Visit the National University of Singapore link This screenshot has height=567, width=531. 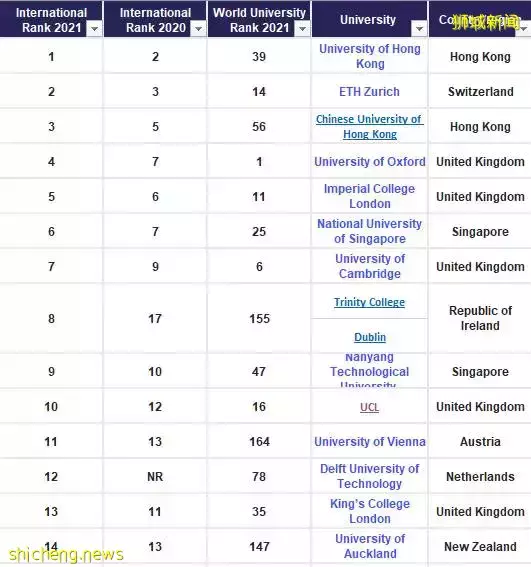tap(370, 231)
